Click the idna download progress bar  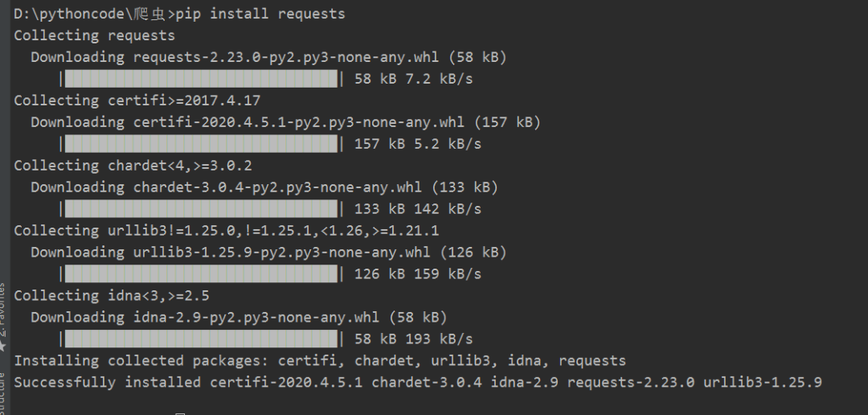point(201,339)
